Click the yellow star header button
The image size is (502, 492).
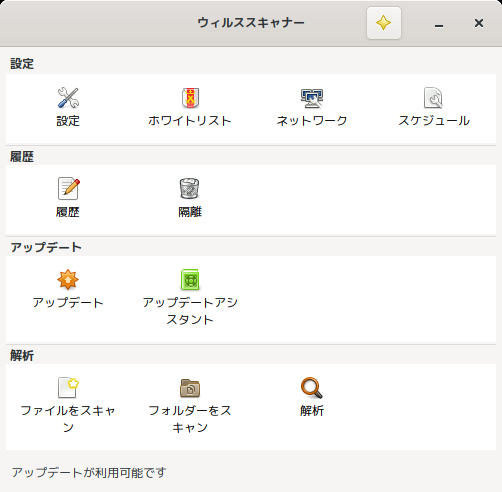tap(384, 23)
